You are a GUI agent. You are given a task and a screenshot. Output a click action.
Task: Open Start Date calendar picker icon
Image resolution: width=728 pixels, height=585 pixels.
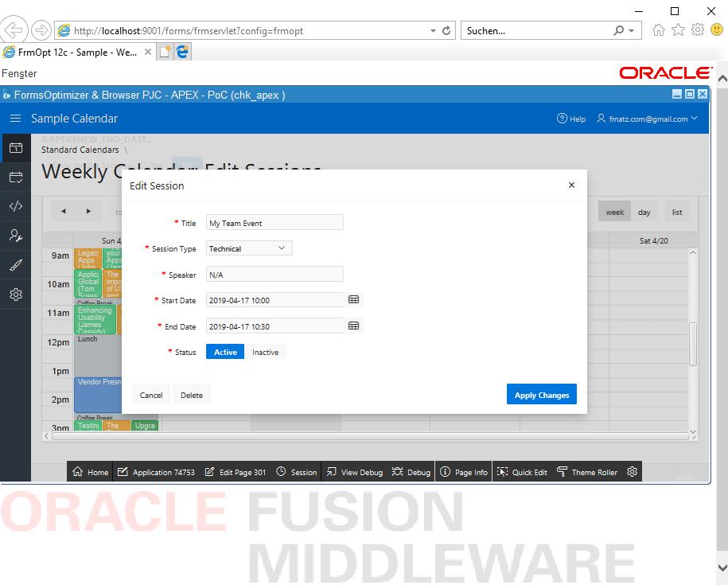tap(353, 300)
